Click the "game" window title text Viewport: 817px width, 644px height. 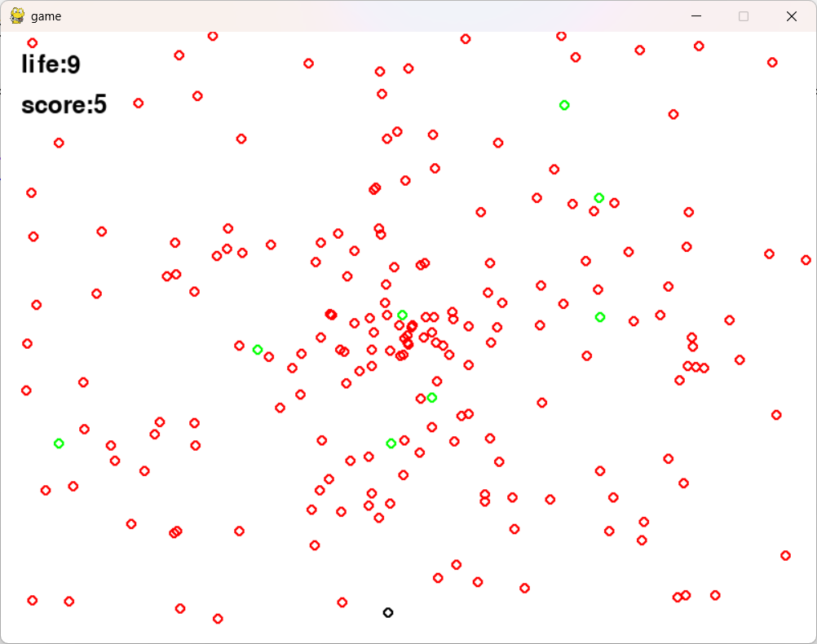pos(46,16)
